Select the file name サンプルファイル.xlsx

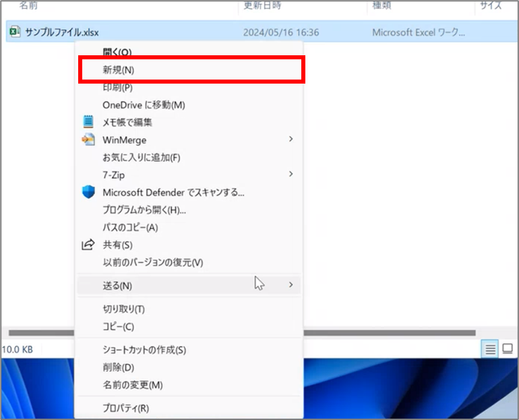point(62,32)
